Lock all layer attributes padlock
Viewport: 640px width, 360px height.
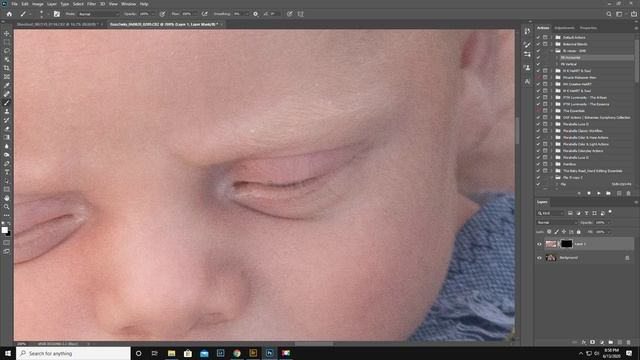tap(579, 232)
